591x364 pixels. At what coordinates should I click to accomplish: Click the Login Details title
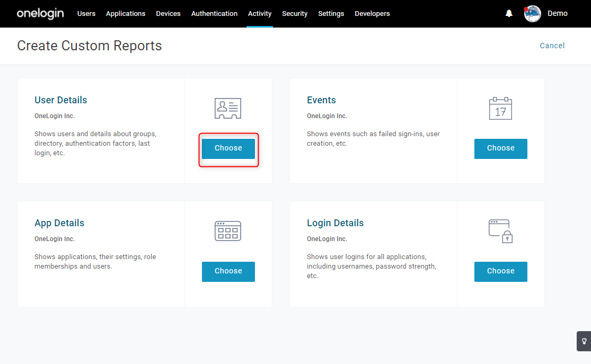pyautogui.click(x=335, y=223)
